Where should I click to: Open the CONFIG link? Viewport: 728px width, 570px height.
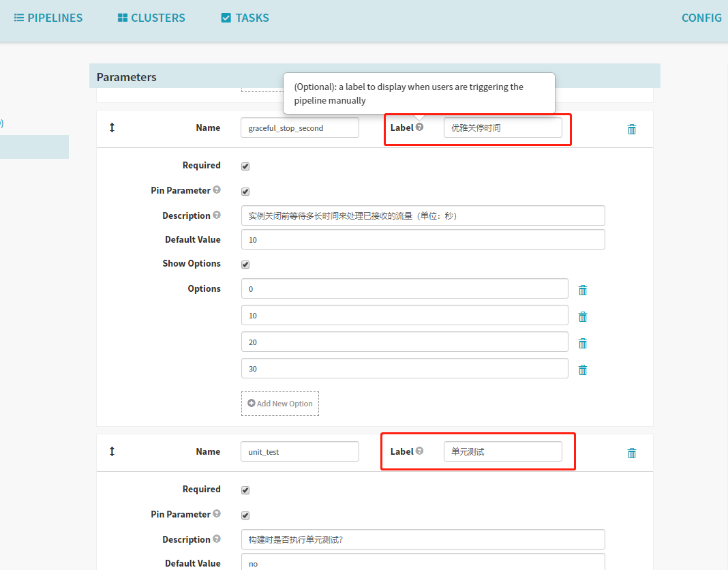tap(701, 17)
